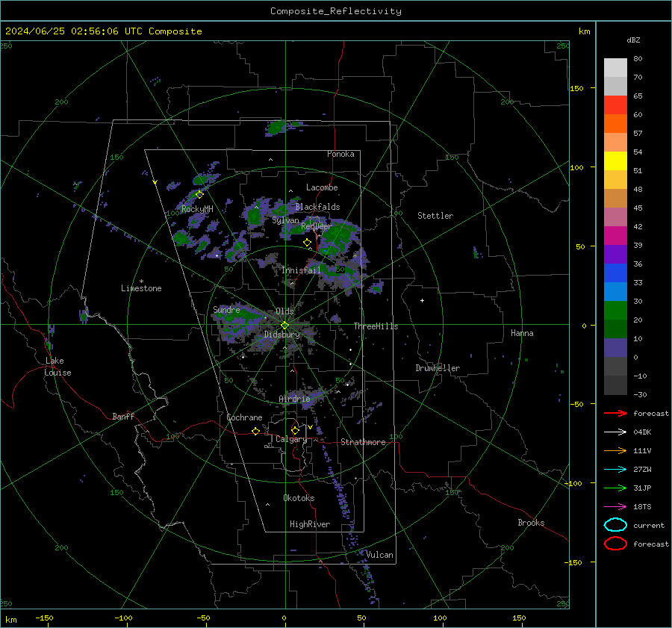The height and width of the screenshot is (628, 672).
Task: Click the -30 value on dBZ scale
Action: click(x=640, y=395)
